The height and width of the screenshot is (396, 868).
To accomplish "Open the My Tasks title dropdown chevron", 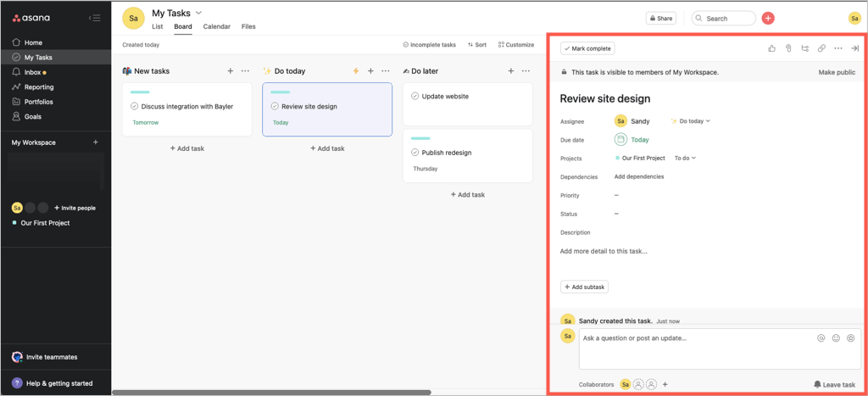I will pyautogui.click(x=199, y=13).
